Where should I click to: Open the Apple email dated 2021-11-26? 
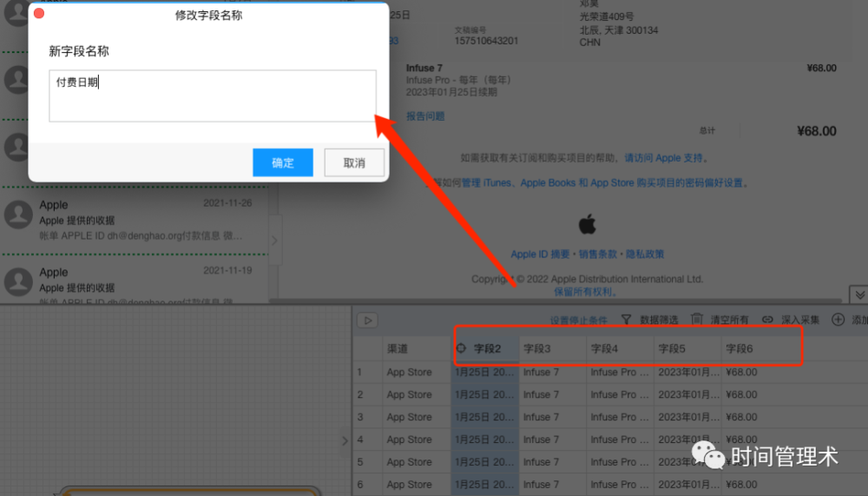pos(134,221)
